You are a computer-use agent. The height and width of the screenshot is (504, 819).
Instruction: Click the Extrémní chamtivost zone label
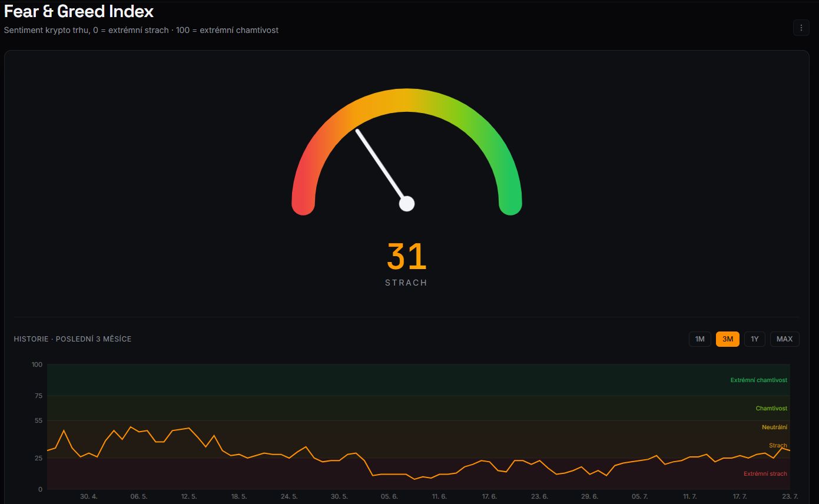(758, 380)
